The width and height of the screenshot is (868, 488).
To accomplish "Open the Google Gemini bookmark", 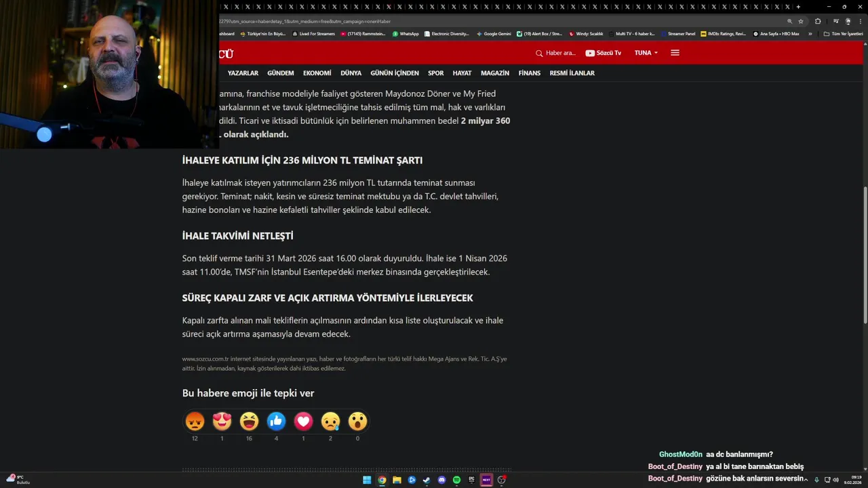I will [494, 33].
